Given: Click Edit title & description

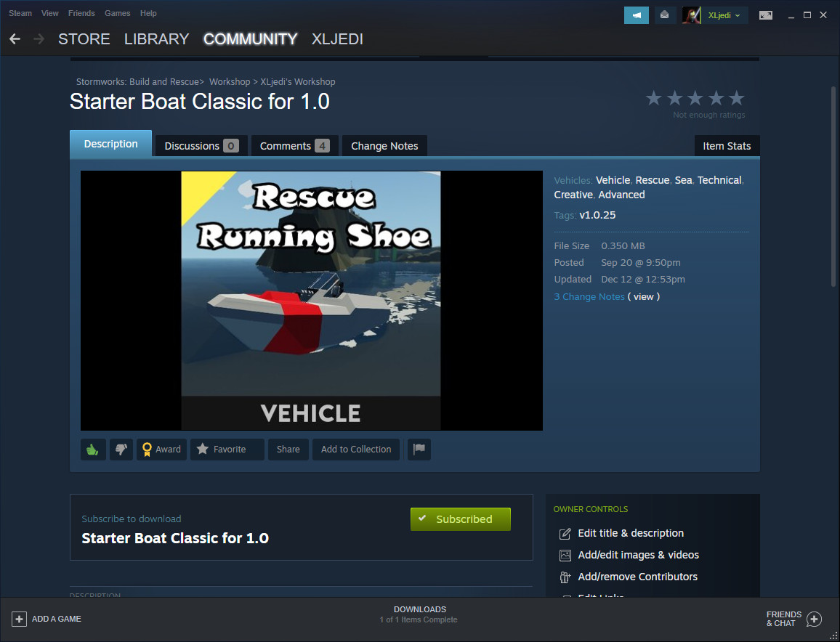Looking at the screenshot, I should [x=631, y=533].
